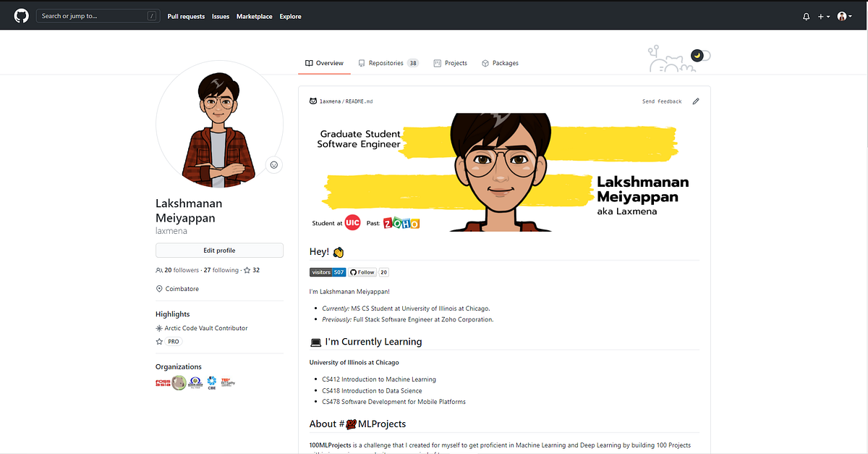The height and width of the screenshot is (454, 868).
Task: Click the About #MLProjects heading
Action: click(358, 424)
